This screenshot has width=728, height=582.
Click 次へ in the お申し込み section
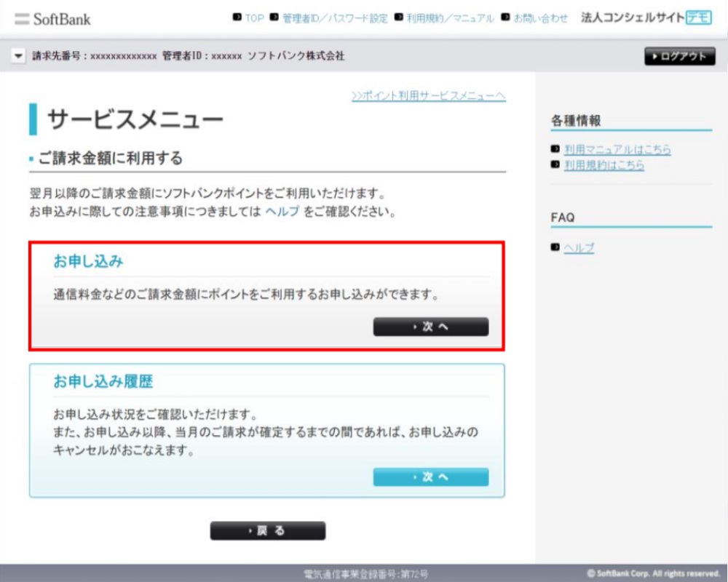431,327
